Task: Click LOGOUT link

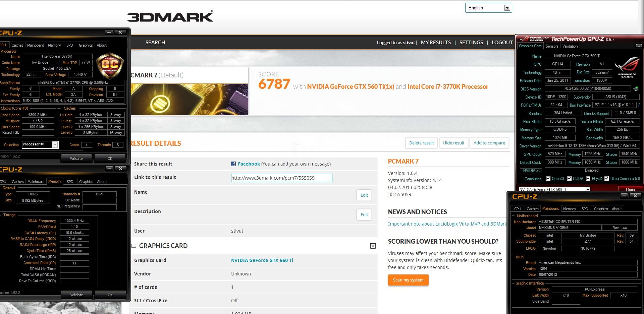Action: tap(502, 43)
